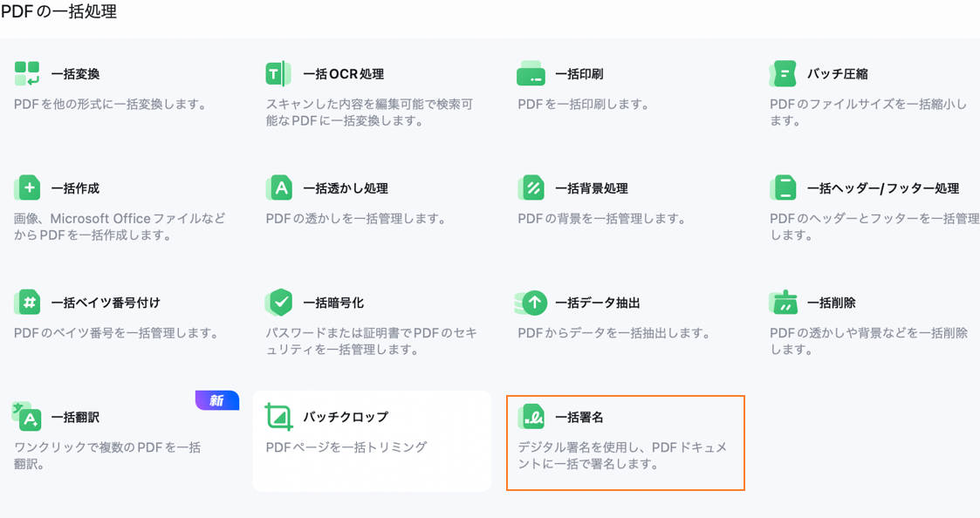
Task: Click the 一括データ抽出 arrow icon
Action: coord(531,303)
